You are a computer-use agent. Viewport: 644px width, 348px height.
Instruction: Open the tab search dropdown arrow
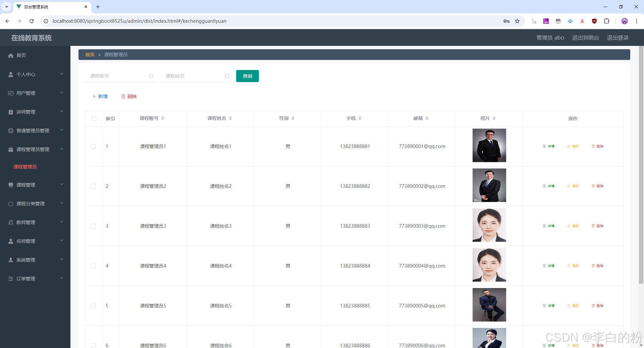[6, 7]
